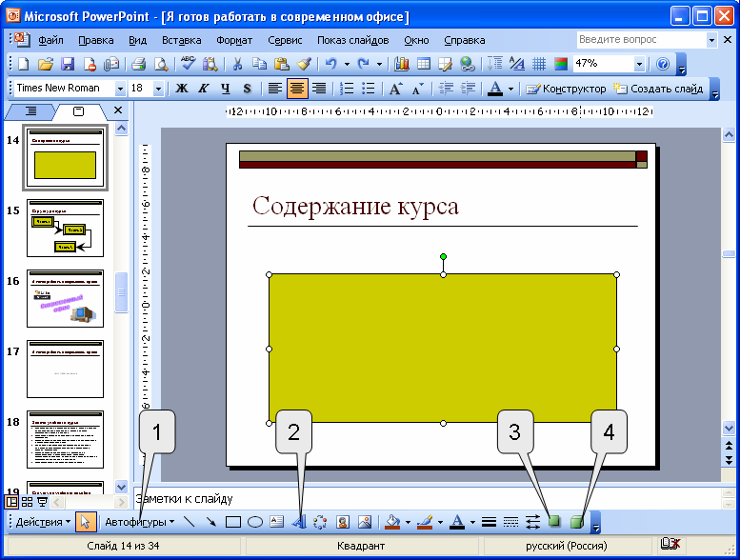Show or hide the grid
The image size is (740, 560).
click(x=539, y=64)
